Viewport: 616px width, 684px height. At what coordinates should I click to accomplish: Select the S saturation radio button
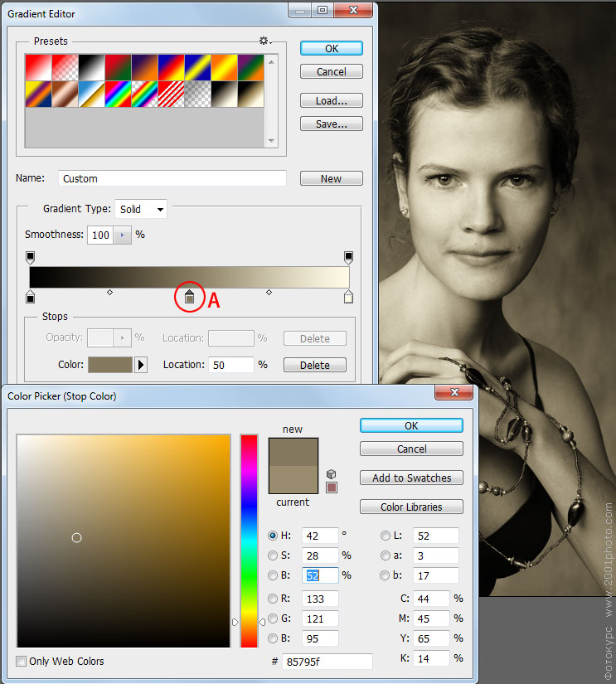[273, 555]
